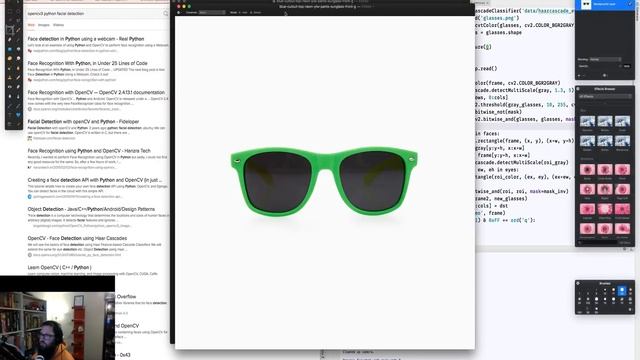Click code line 'cvtColor(glasses, cv2.COLOR_BGR2GRAY'
The image size is (640, 360).
(x=524, y=25)
